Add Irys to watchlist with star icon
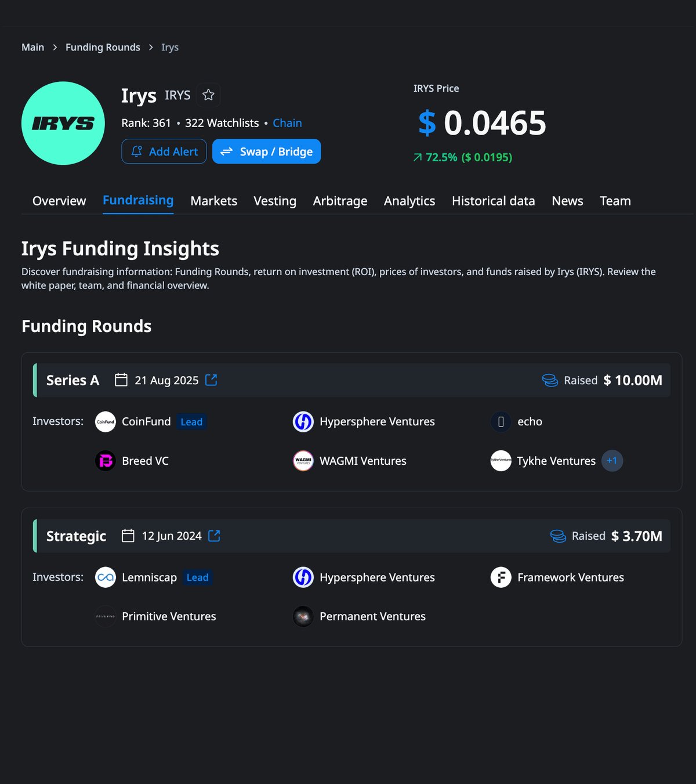Image resolution: width=696 pixels, height=784 pixels. pos(208,95)
